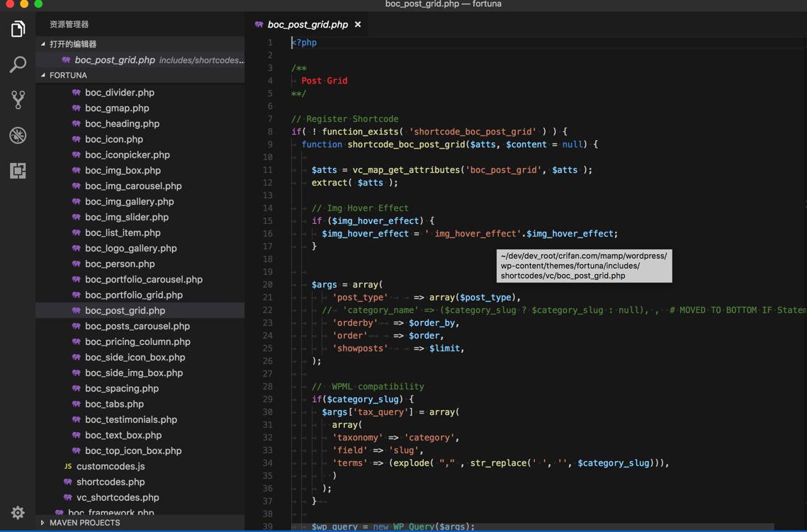Click the horizontal scrollbar in the editor
This screenshot has width=807, height=532.
pyautogui.click(x=531, y=528)
